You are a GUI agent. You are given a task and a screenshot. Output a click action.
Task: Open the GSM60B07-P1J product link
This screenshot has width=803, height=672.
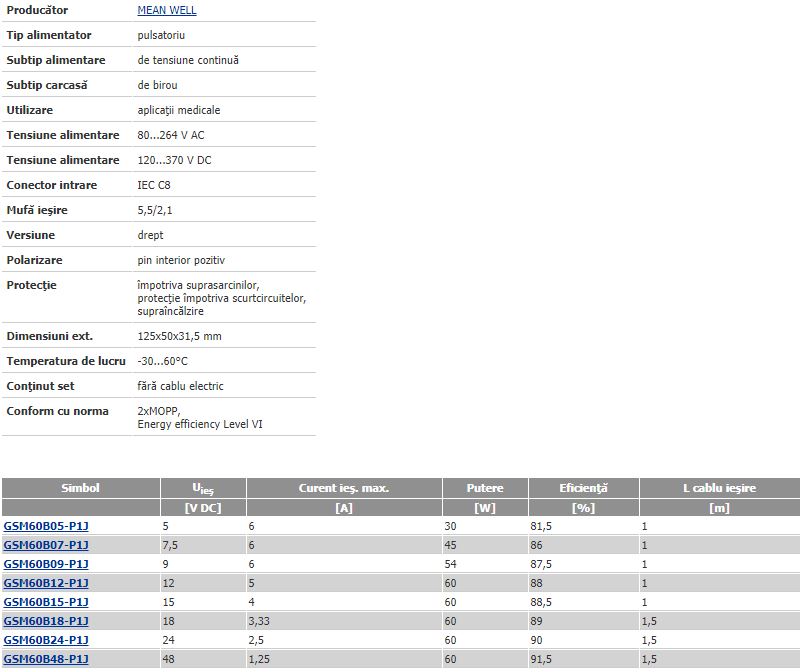46,545
